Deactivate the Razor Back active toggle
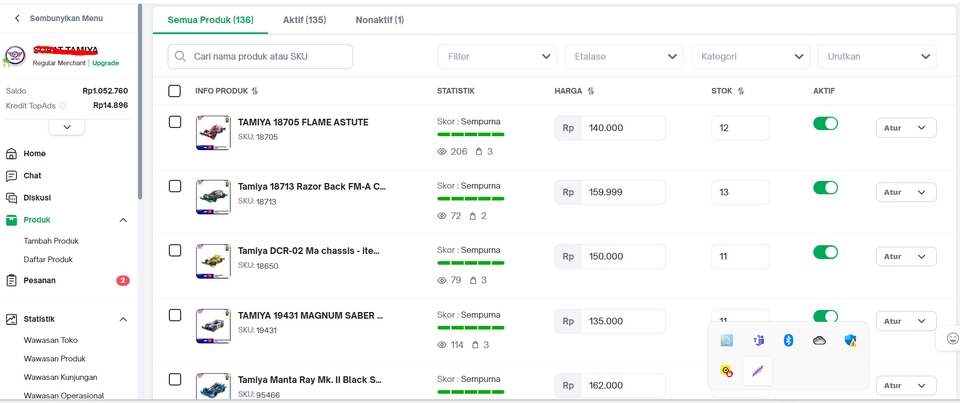960x403 pixels. 825,187
